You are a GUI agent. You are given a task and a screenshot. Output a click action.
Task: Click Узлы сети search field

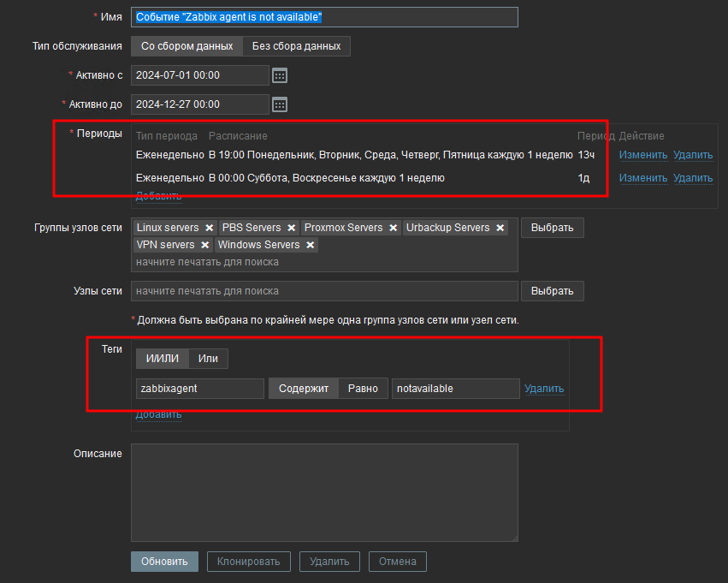324,291
